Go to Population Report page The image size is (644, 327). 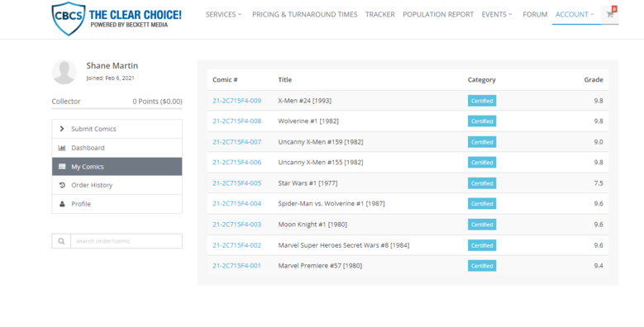pos(438,14)
